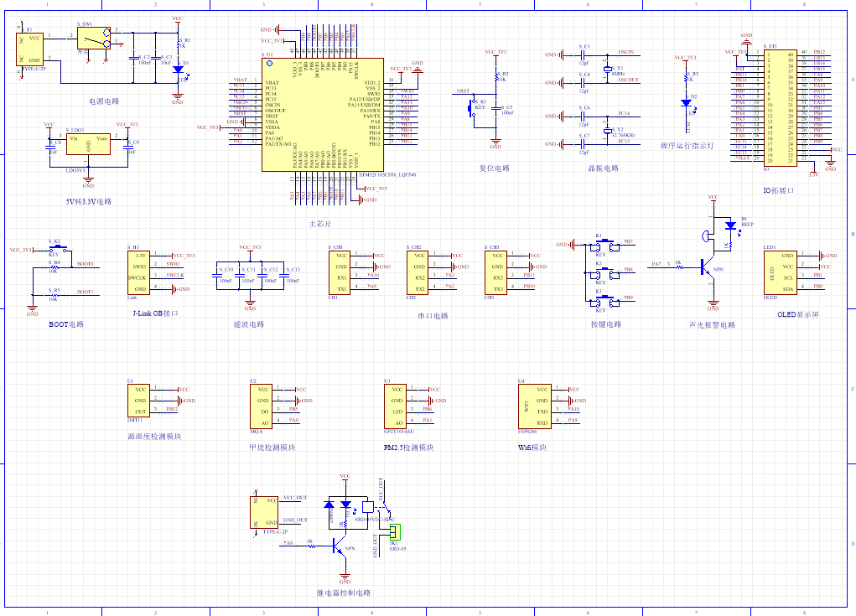Image resolution: width=856 pixels, height=616 pixels.
Task: Select the K2 key connected to PB8
Action: point(604,273)
